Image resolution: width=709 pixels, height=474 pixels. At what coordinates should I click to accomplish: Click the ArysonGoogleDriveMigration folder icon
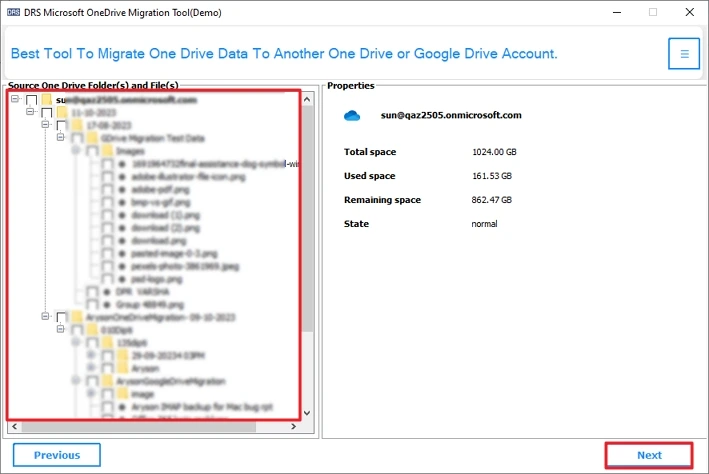pos(108,381)
